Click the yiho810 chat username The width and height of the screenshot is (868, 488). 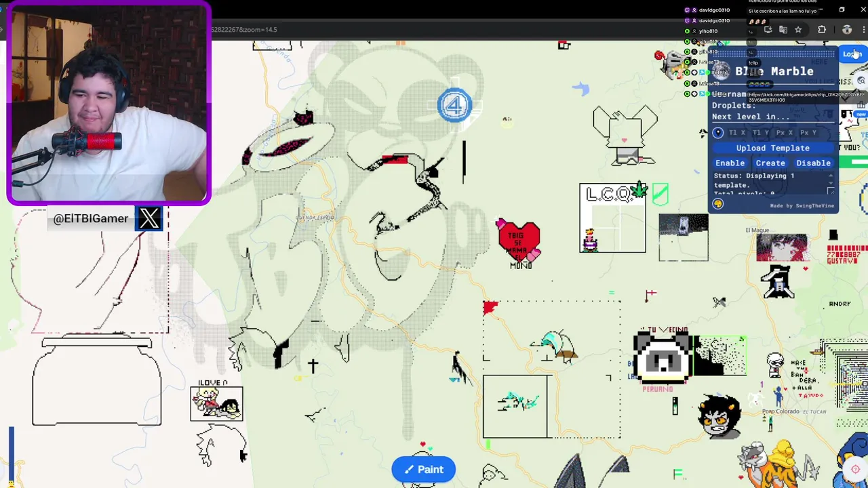tap(708, 31)
